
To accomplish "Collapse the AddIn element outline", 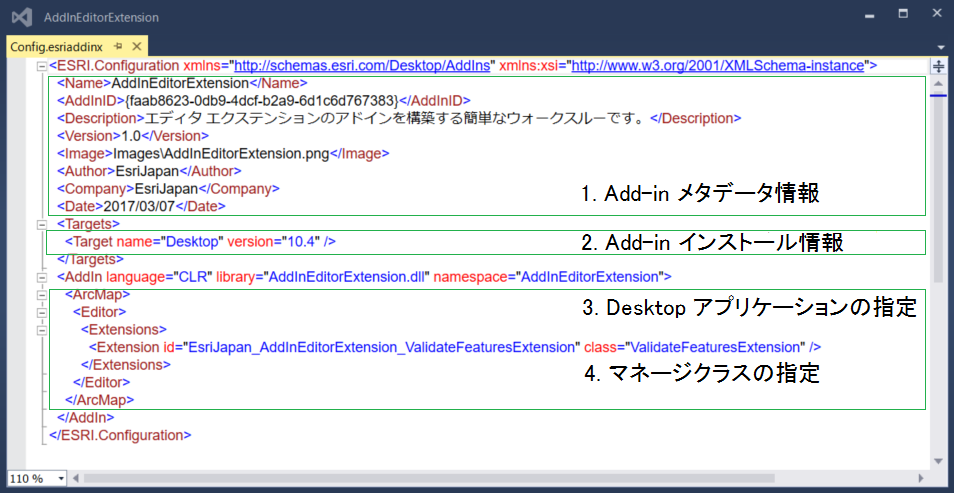I will (42, 278).
